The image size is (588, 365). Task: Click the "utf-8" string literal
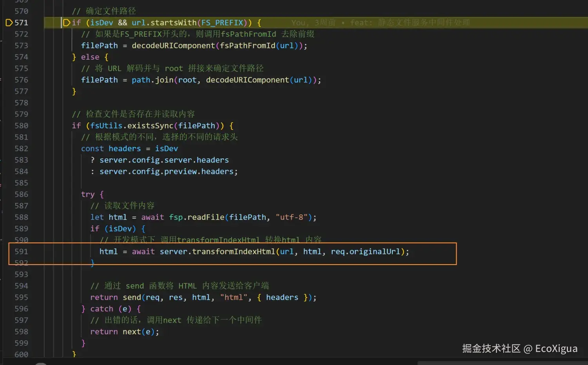click(292, 217)
